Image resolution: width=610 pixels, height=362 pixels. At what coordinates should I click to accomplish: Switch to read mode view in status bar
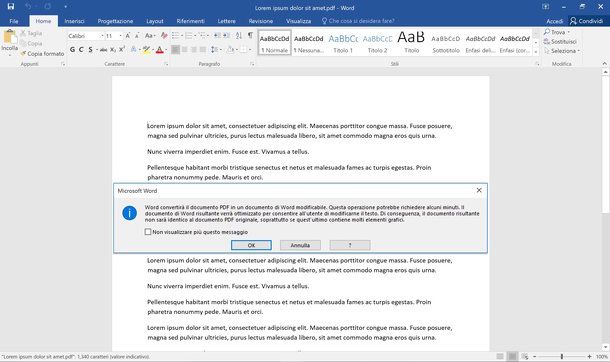500,356
